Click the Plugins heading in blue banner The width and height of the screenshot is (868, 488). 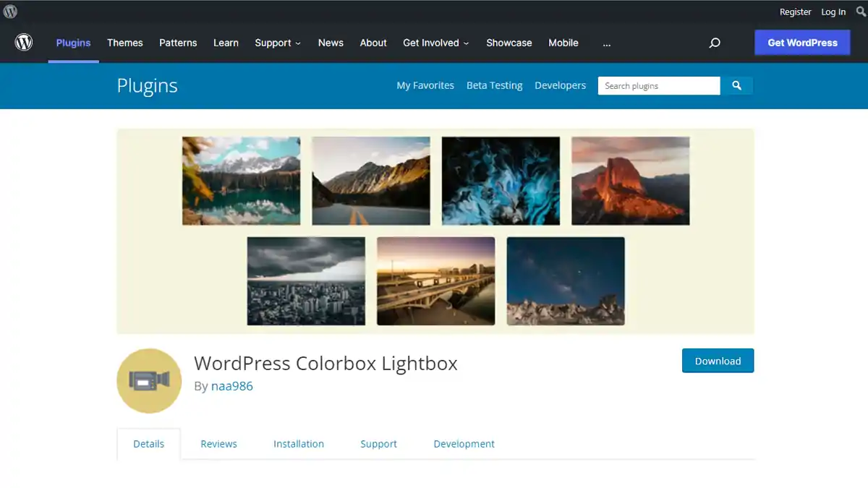coord(148,85)
